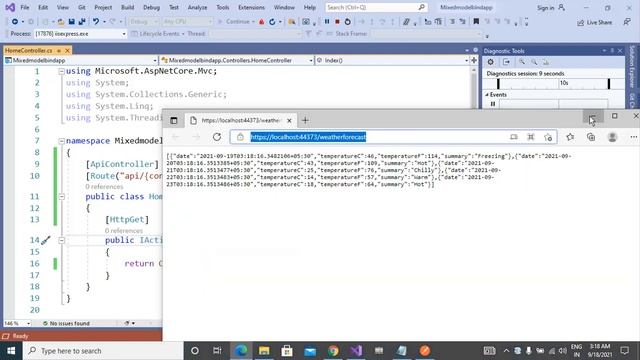
Task: Click the diagnostics timeline ruler at 10s
Action: [x=564, y=83]
